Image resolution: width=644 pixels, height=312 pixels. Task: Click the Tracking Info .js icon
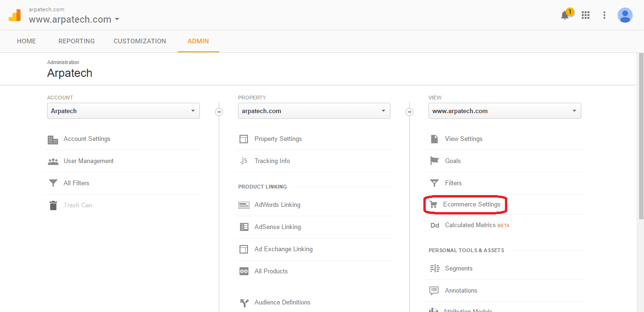click(x=244, y=161)
